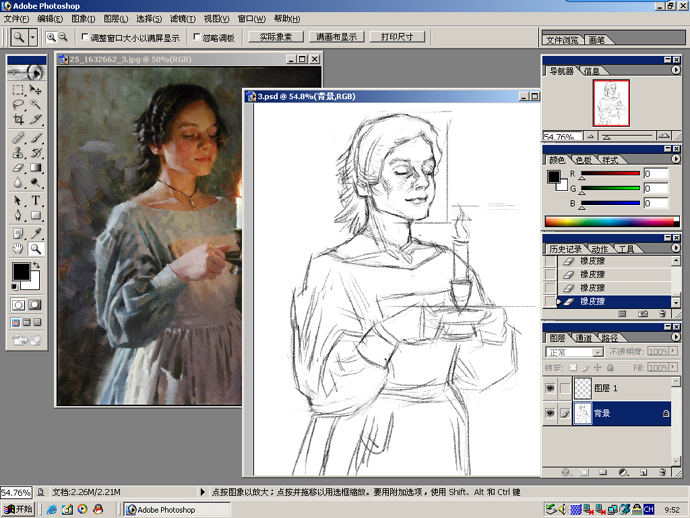Screen dimensions: 690x518
Task: Select the Move tool
Action: [x=36, y=90]
